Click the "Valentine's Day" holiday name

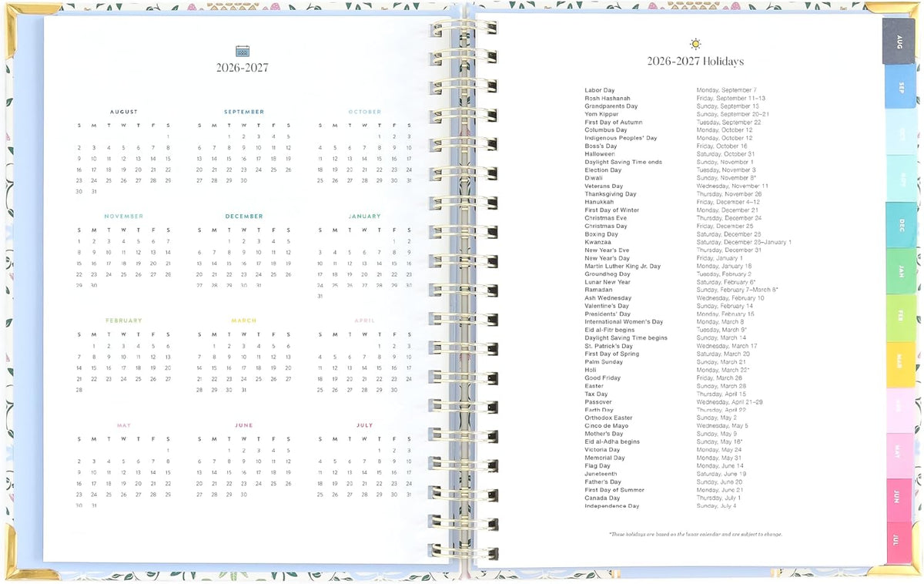pos(607,306)
